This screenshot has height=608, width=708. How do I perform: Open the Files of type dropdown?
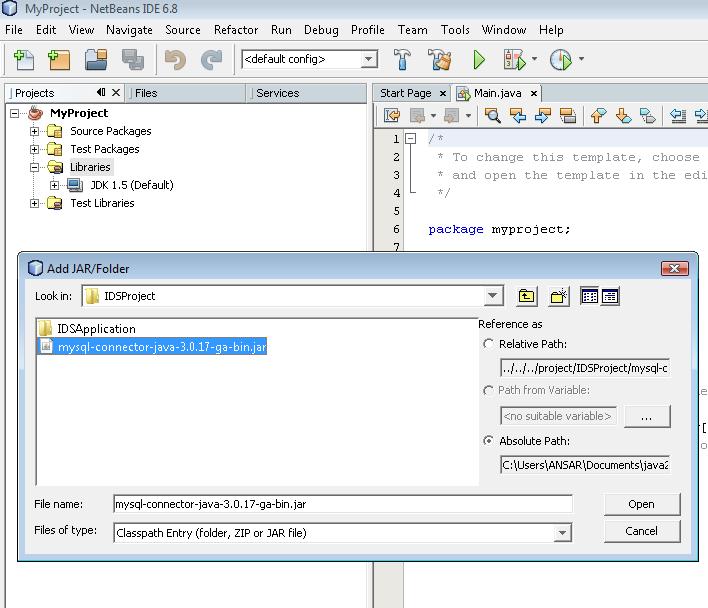click(562, 533)
